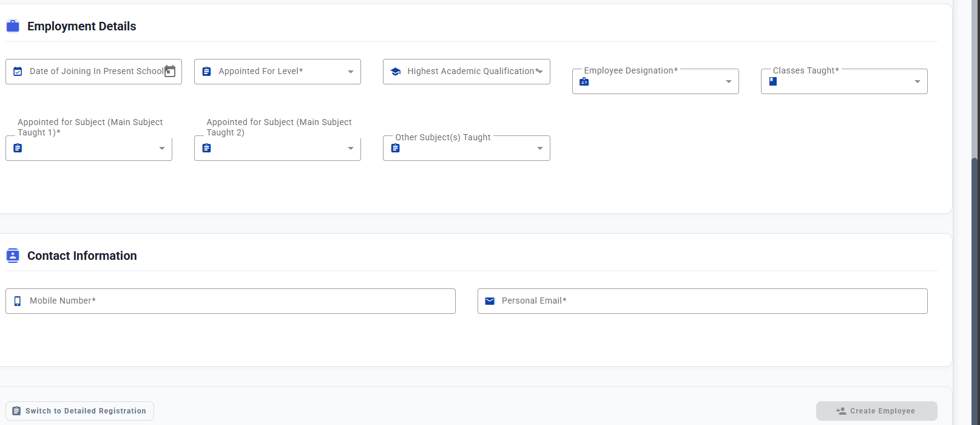Open Main Subject Taught 1 dropdown
Image resolution: width=980 pixels, height=425 pixels.
[x=162, y=148]
